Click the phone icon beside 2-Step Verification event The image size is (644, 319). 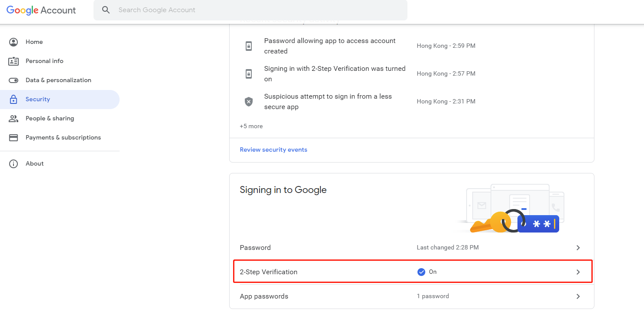click(x=248, y=73)
